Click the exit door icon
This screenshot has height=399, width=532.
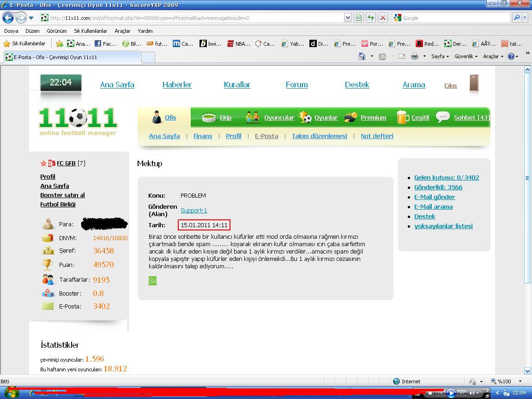[474, 83]
